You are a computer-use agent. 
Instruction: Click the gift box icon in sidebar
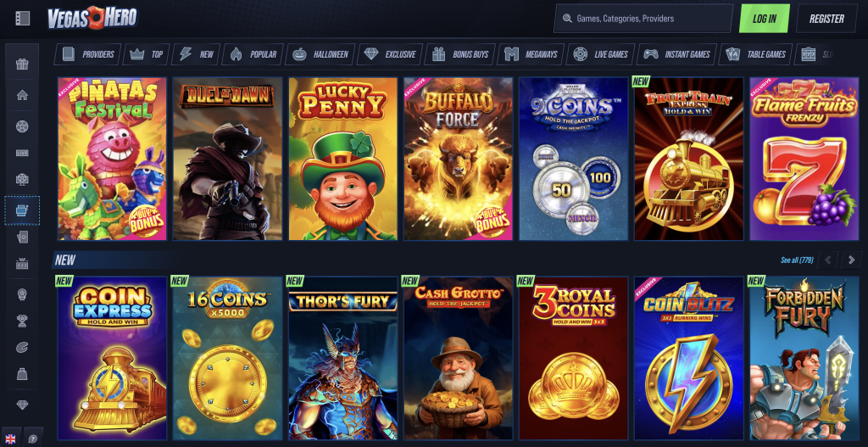(22, 64)
